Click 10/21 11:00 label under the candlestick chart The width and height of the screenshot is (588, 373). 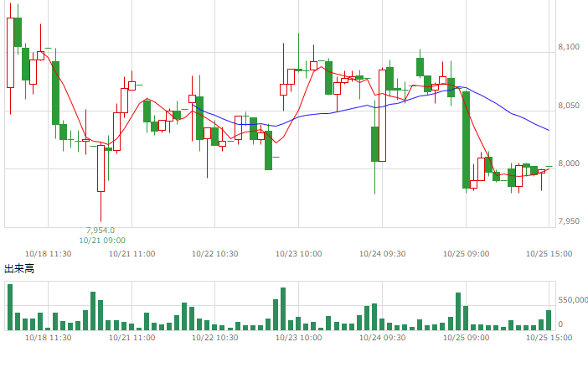[132, 254]
